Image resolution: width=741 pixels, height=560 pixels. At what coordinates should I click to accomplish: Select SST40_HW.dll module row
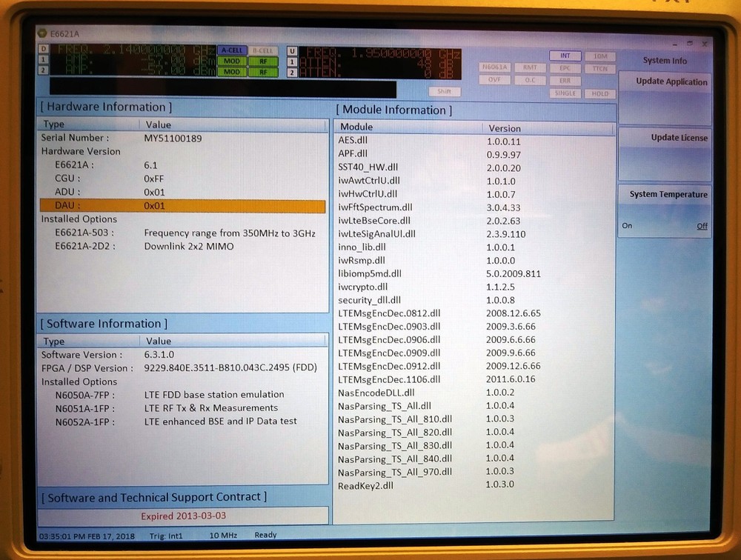(x=475, y=167)
